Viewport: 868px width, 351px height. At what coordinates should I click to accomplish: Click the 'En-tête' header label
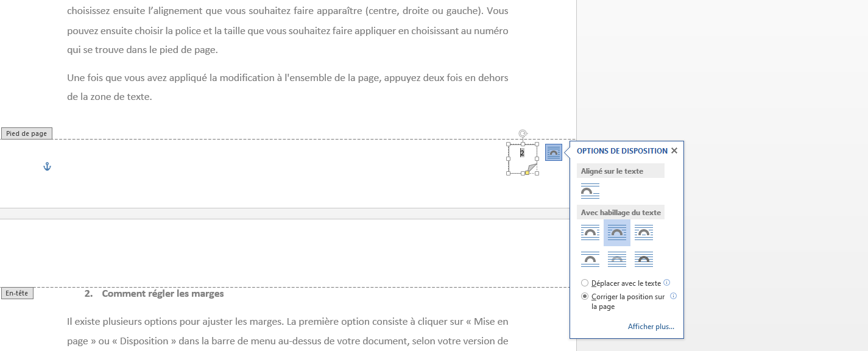(17, 293)
